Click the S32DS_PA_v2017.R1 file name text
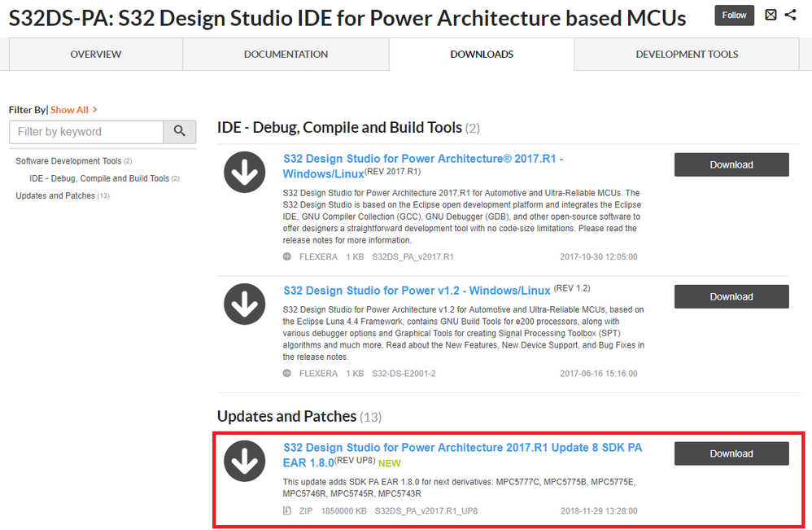This screenshot has width=812, height=530. pyautogui.click(x=413, y=256)
